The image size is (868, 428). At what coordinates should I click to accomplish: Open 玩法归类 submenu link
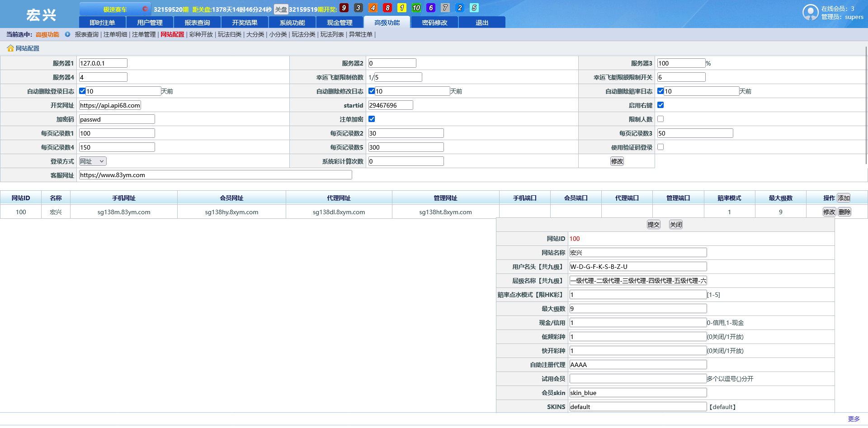230,34
